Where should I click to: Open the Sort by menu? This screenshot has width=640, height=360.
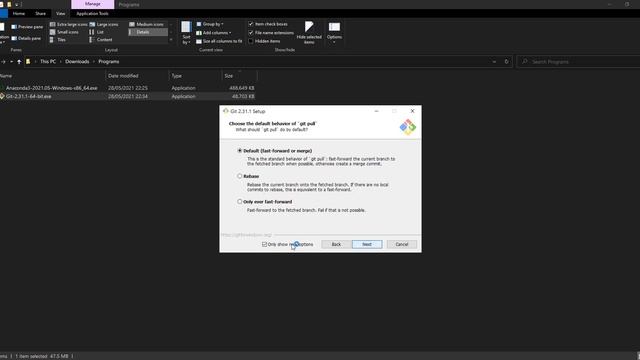pos(186,33)
